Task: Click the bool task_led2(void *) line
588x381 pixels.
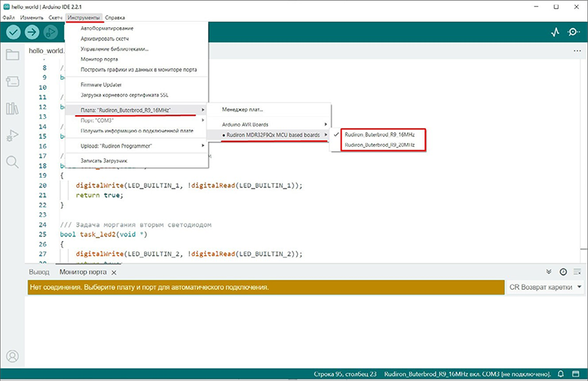Action: coord(104,234)
